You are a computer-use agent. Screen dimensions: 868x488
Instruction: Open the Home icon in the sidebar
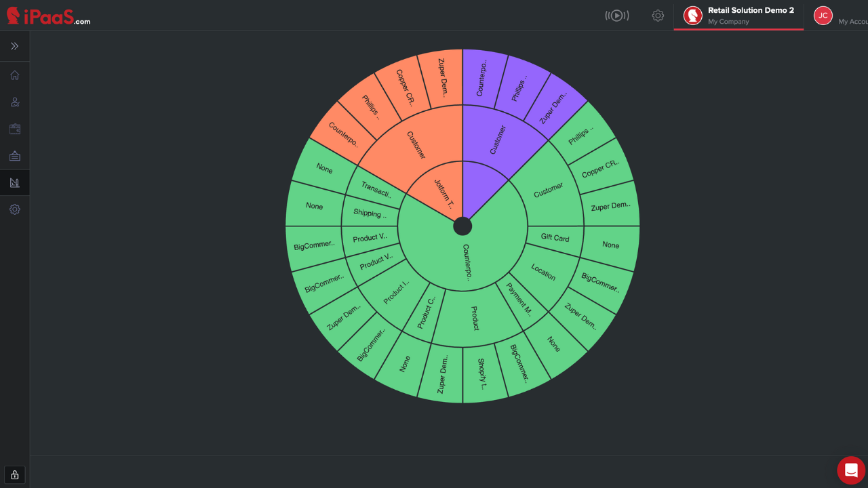15,75
